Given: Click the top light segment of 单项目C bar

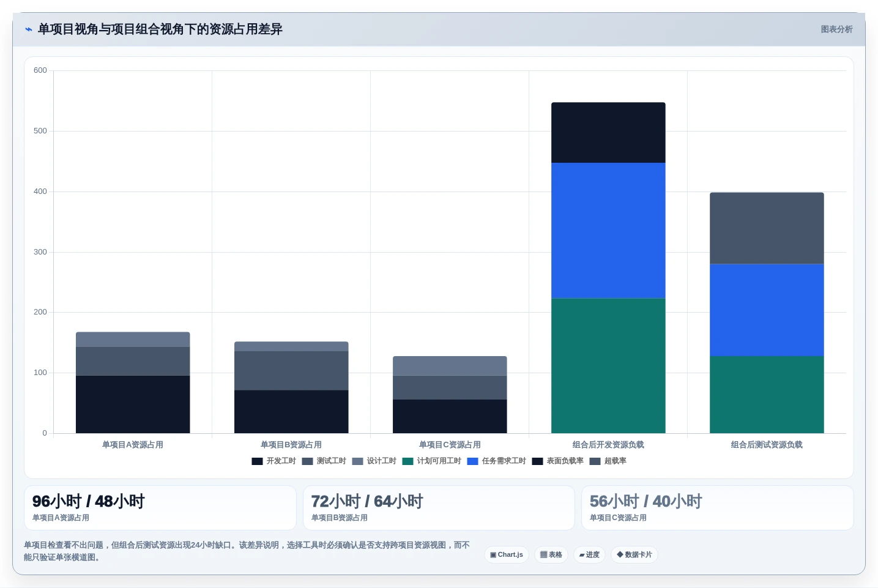Looking at the screenshot, I should 450,366.
